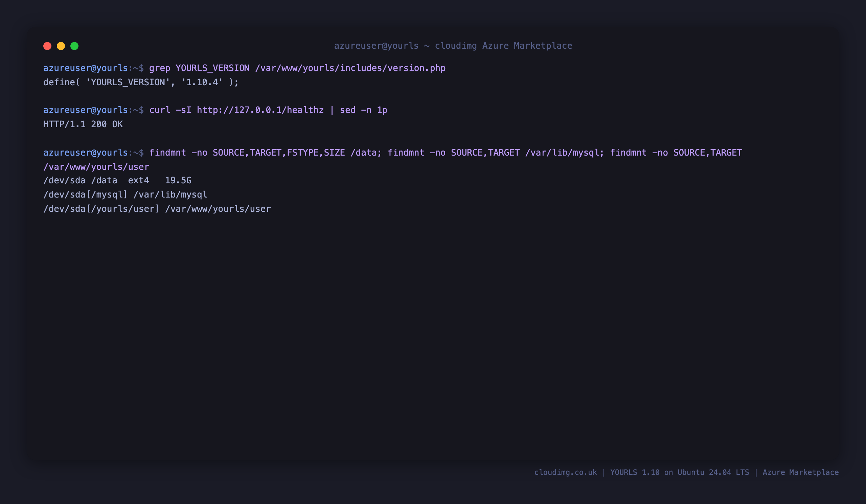Click the '/dev/sda[/mysql] /var/lib/mysql' output line
866x504 pixels.
(x=126, y=194)
